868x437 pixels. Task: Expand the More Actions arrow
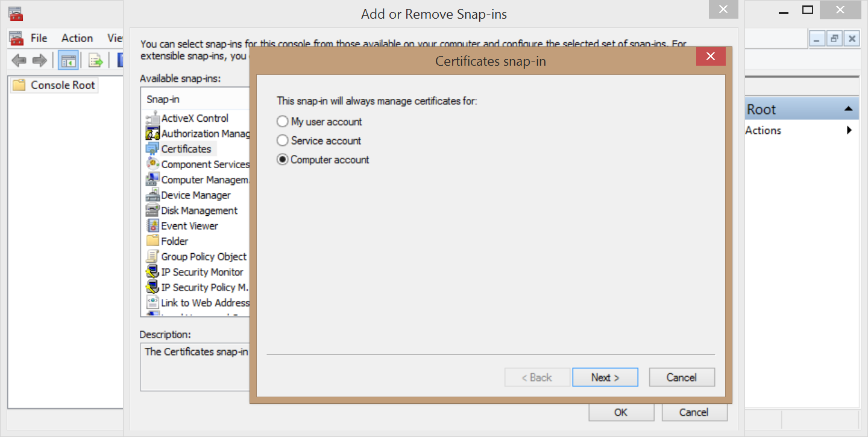849,130
